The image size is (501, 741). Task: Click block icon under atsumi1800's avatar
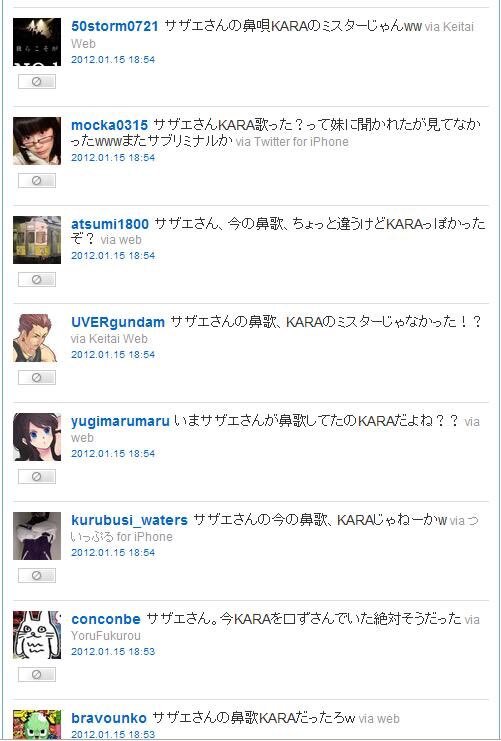click(x=37, y=279)
